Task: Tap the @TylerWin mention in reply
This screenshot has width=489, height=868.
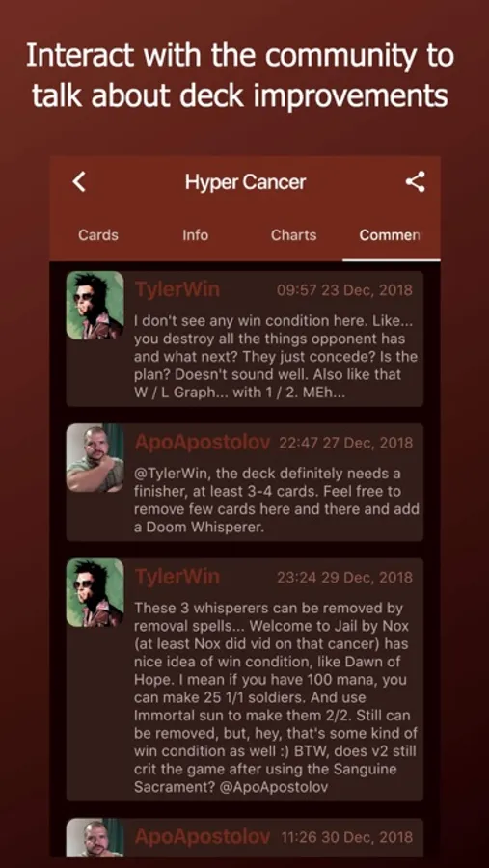Action: [x=169, y=475]
